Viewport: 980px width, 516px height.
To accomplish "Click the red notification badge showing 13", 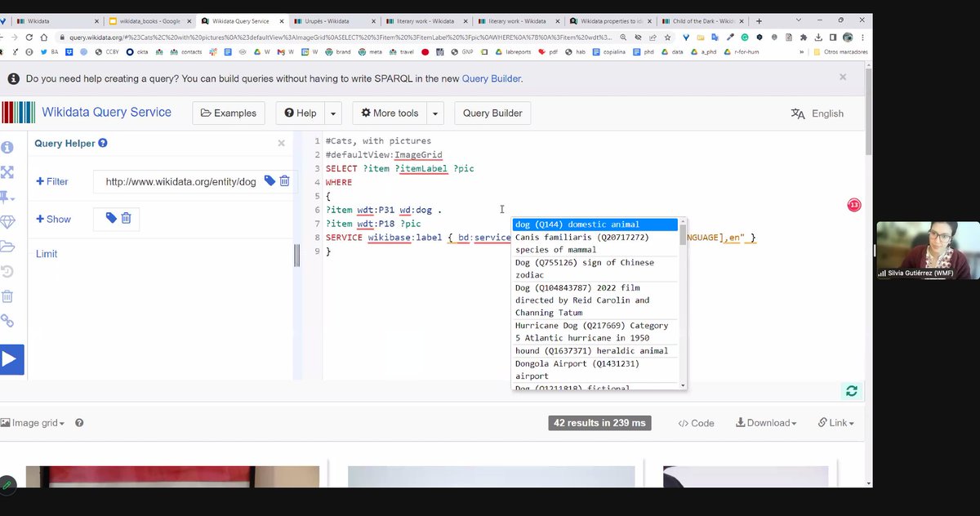I will click(x=854, y=205).
